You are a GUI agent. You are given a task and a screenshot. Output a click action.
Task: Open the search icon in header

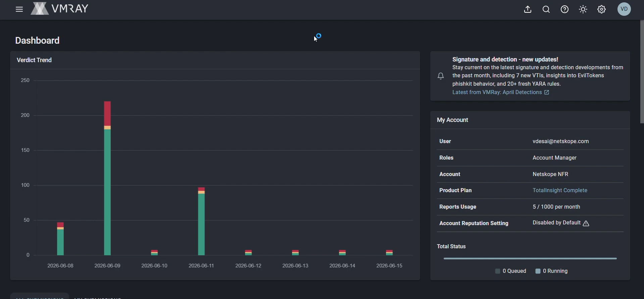tap(546, 9)
